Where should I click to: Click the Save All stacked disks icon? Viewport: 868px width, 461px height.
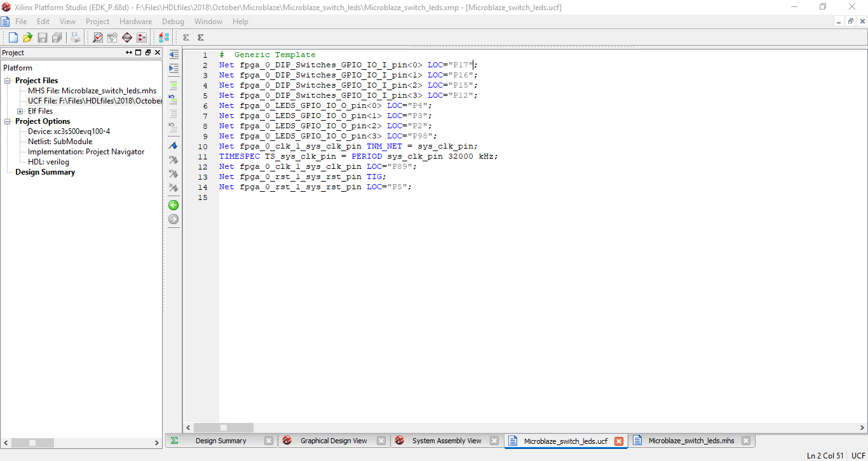[57, 37]
